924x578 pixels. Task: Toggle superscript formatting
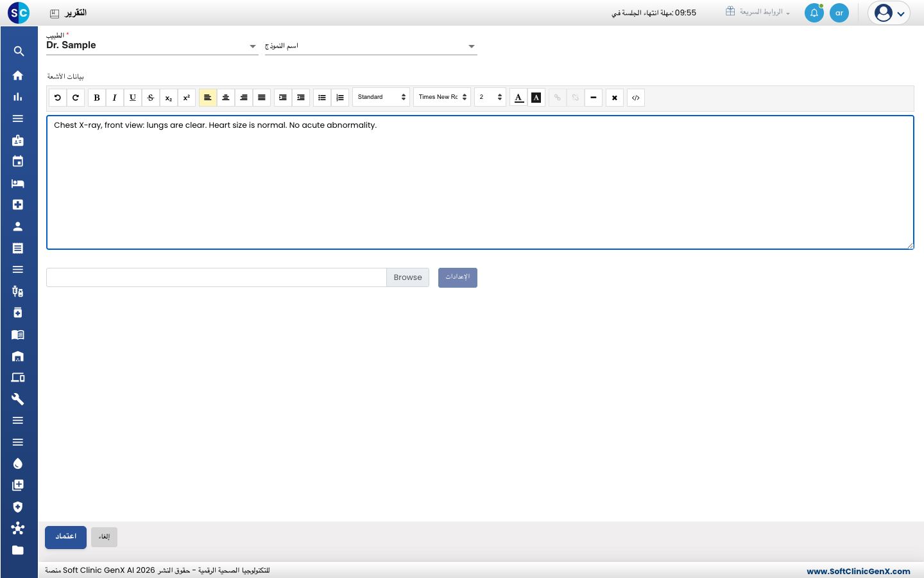[187, 98]
